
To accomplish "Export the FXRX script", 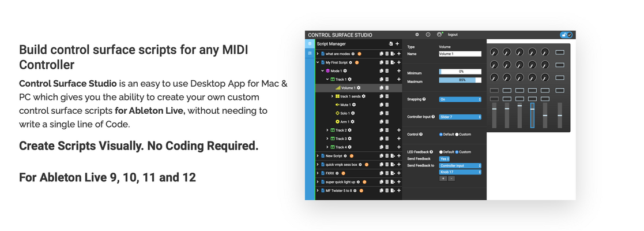I will coord(393,173).
